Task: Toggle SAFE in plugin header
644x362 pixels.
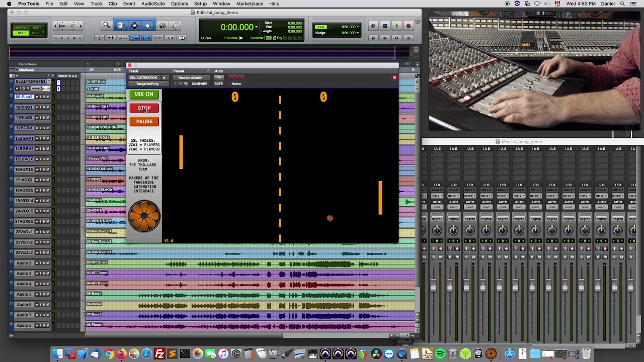Action: [218, 83]
